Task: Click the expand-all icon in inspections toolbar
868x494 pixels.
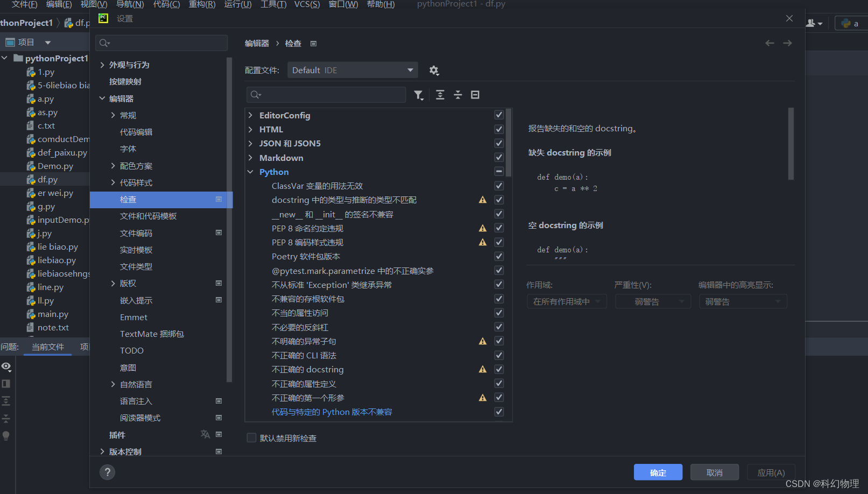Action: pos(440,95)
